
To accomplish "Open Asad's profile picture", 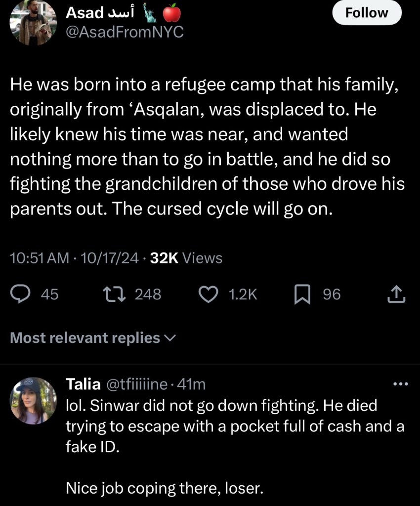I will pos(34,22).
